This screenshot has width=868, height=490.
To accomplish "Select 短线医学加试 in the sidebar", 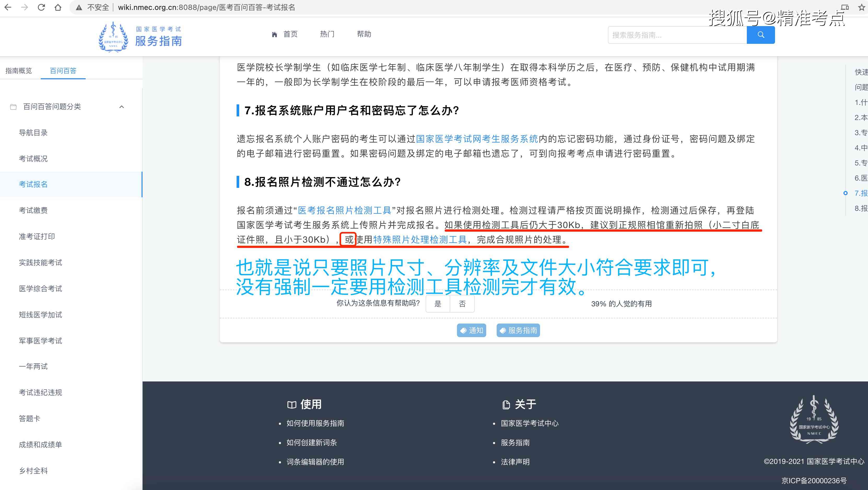I will (x=40, y=315).
